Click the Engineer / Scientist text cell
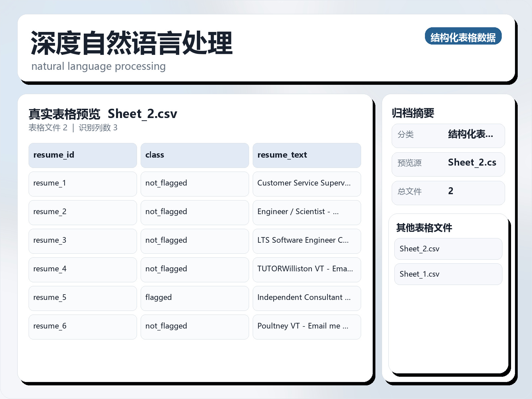532x399 pixels. (x=307, y=212)
